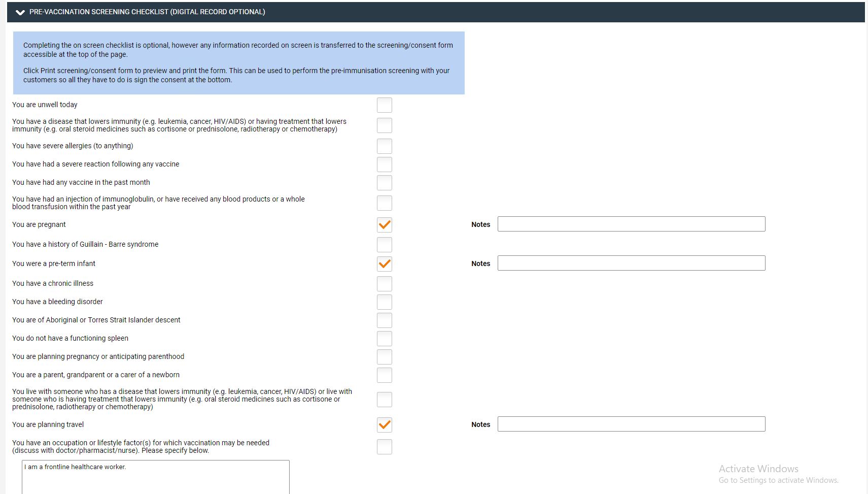Collapse the Pre-Vaccination Screening Checklist section chevron
The width and height of the screenshot is (868, 494).
click(20, 12)
